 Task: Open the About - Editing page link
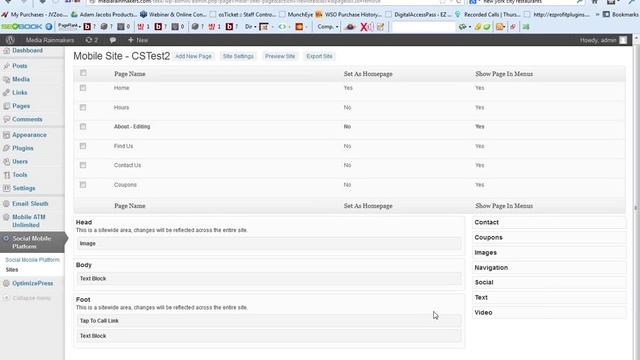pos(132,127)
